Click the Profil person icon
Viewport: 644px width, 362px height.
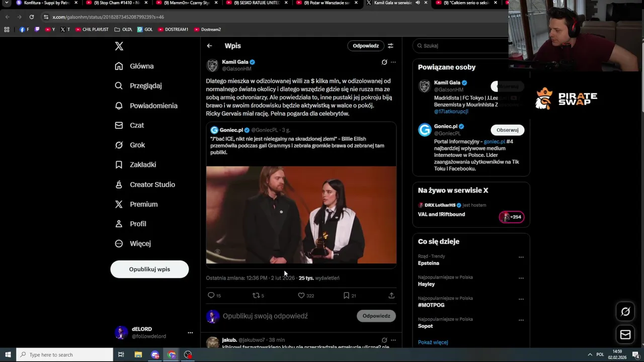[x=119, y=224]
